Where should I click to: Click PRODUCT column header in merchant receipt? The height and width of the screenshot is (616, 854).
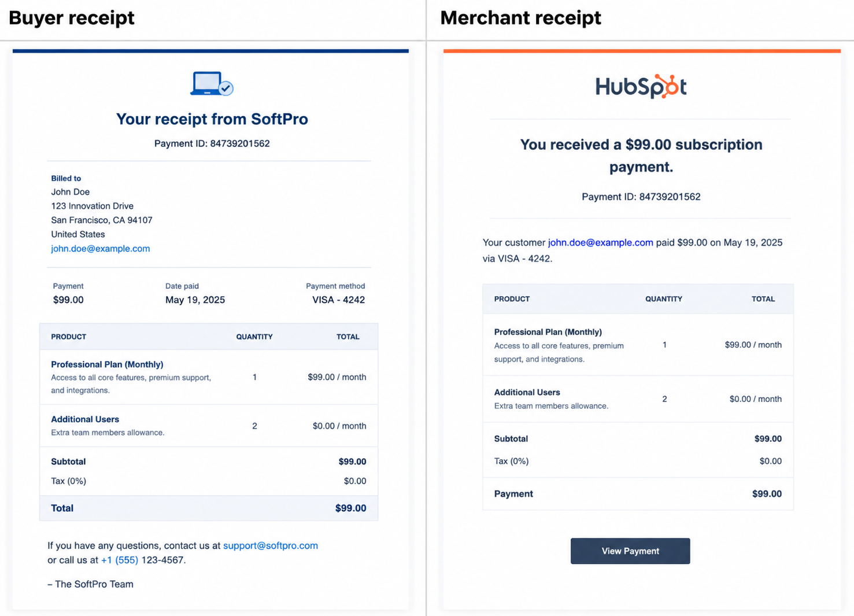pos(512,299)
